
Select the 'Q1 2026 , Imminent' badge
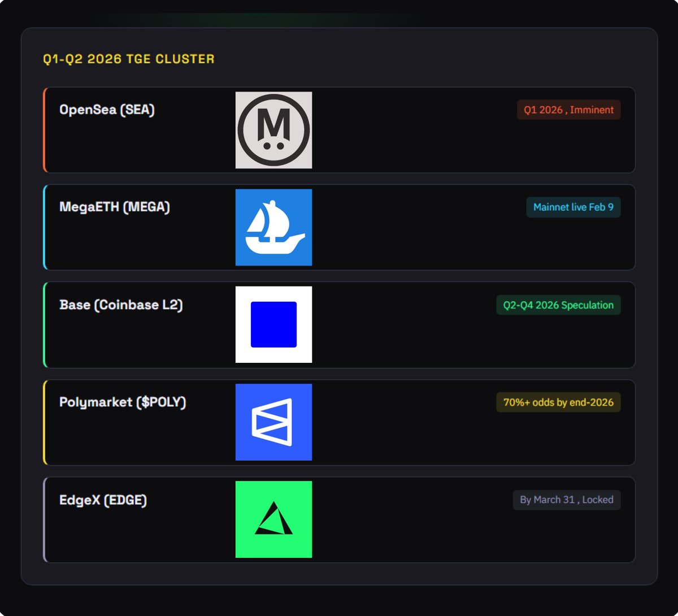point(568,110)
